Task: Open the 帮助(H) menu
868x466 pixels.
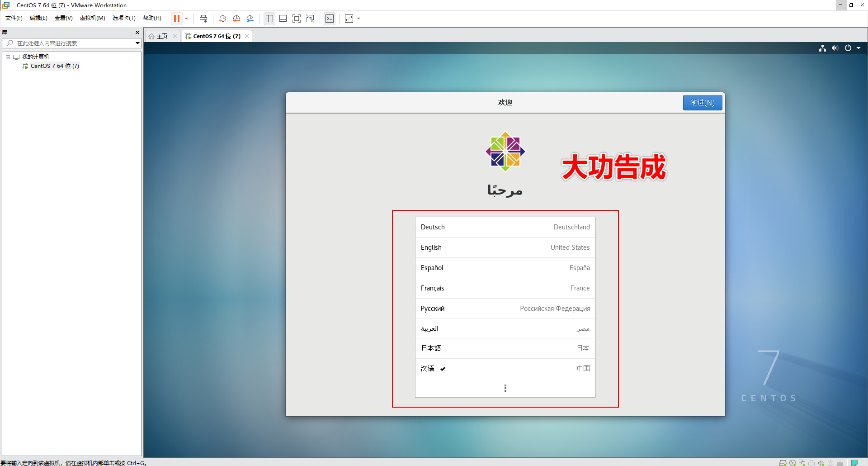Action: click(152, 18)
